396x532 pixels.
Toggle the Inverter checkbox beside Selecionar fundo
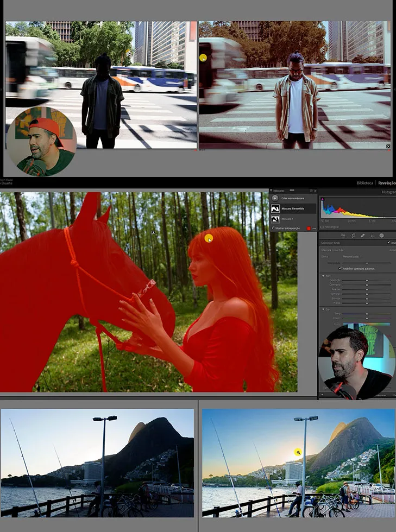click(x=389, y=243)
